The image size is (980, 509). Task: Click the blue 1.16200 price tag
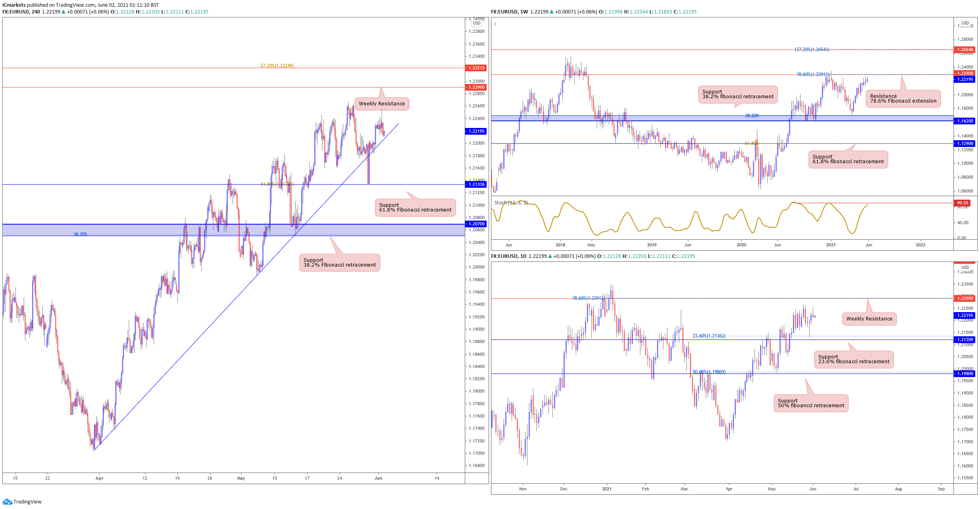[964, 121]
